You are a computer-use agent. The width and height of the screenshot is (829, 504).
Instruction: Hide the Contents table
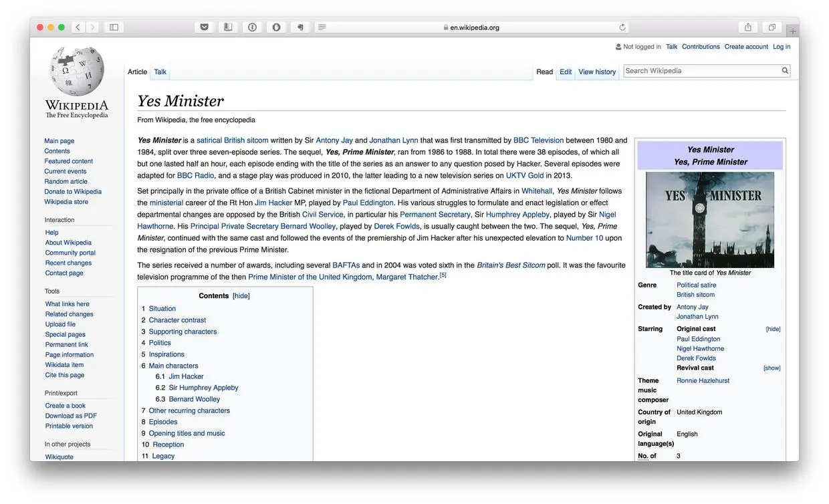[241, 295]
